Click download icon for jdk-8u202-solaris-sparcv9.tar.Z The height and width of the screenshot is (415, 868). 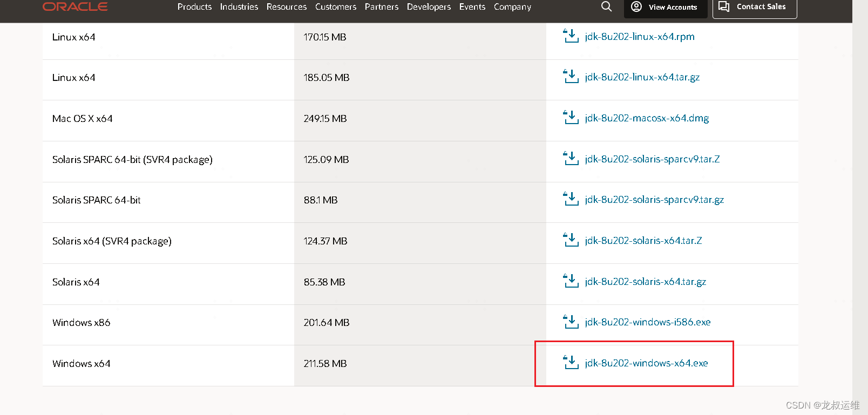click(571, 159)
